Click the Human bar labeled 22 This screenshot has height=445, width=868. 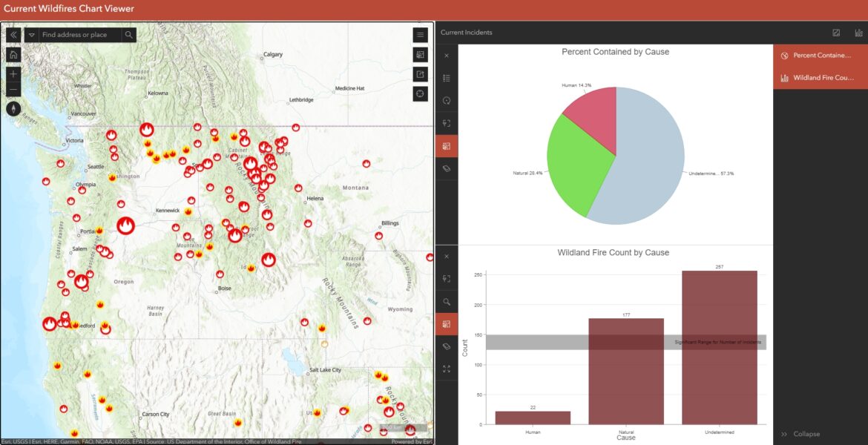[533, 418]
